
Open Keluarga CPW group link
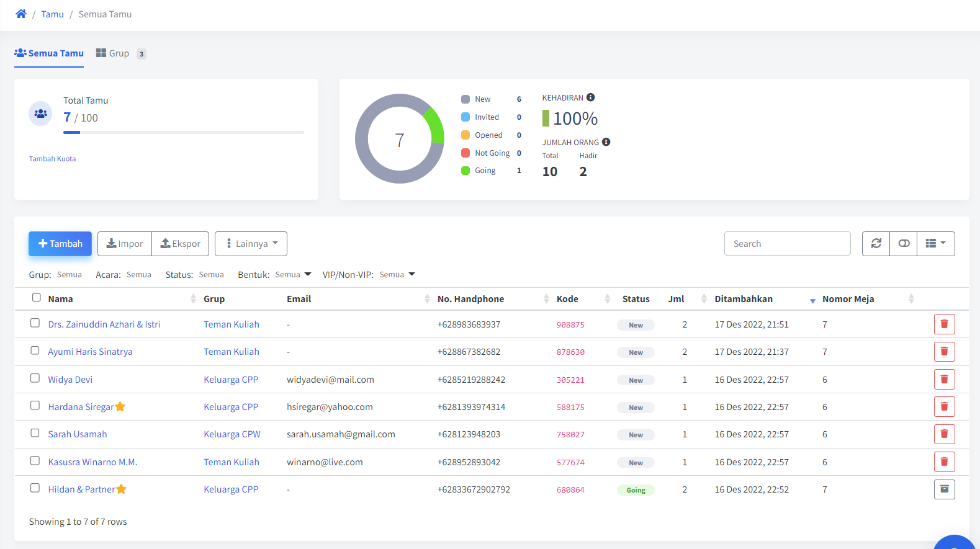[232, 434]
